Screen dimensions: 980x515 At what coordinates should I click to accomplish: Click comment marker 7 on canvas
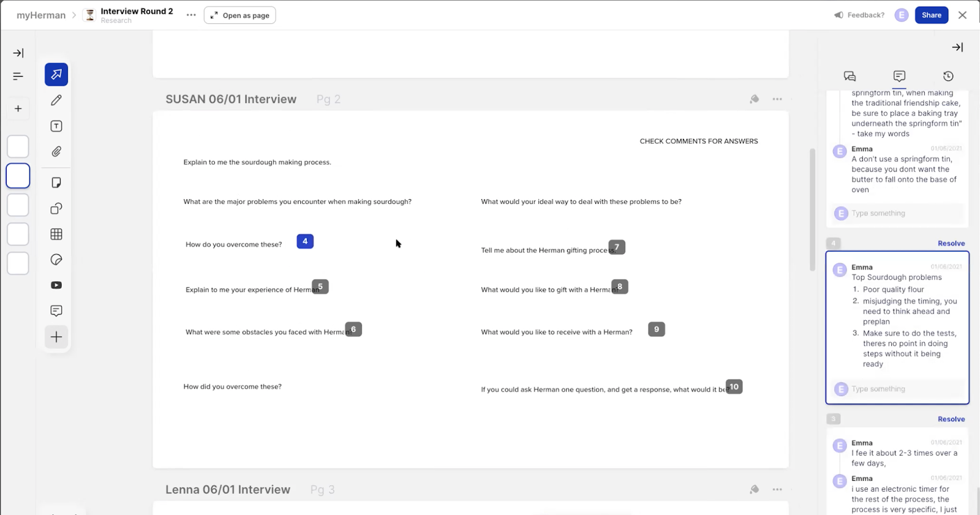coord(617,247)
